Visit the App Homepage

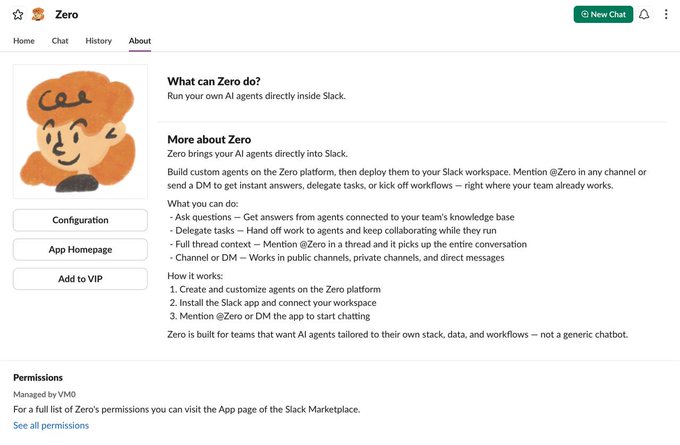(80, 249)
